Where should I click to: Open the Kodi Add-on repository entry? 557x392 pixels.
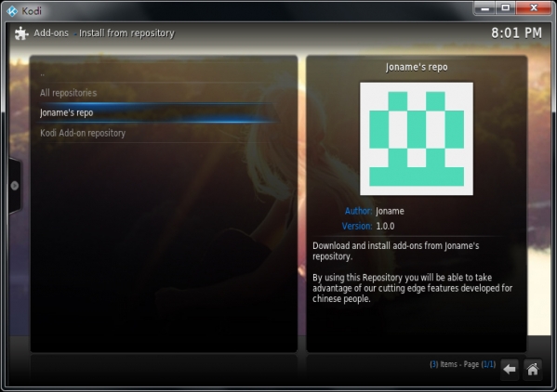(156, 133)
